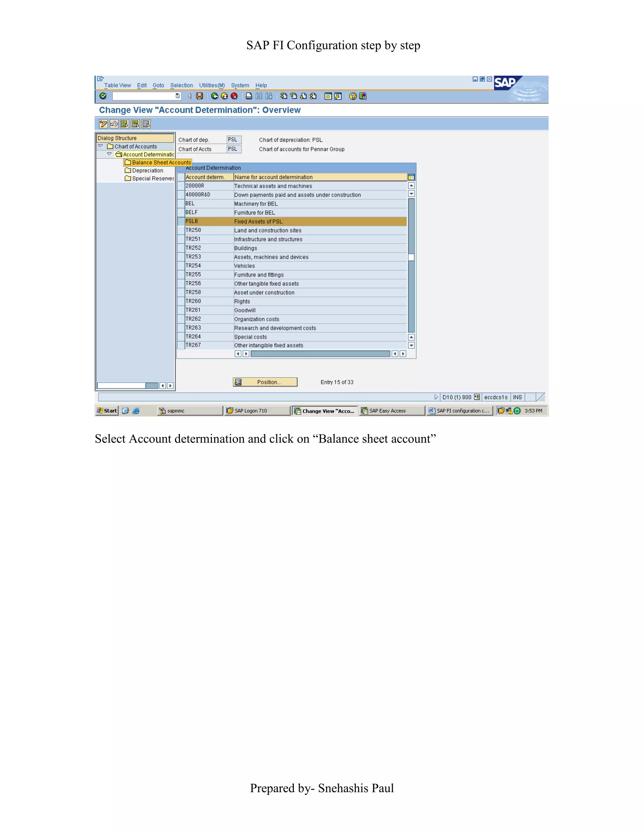This screenshot has height=833, width=644.
Task: Click the table vertical scrollbar thumb
Action: point(411,257)
